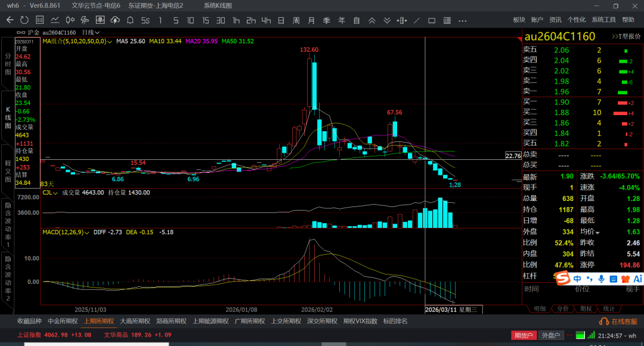Expand the 日线 period dropdown
Image resolution: width=644 pixels, height=346 pixels.
click(x=91, y=32)
